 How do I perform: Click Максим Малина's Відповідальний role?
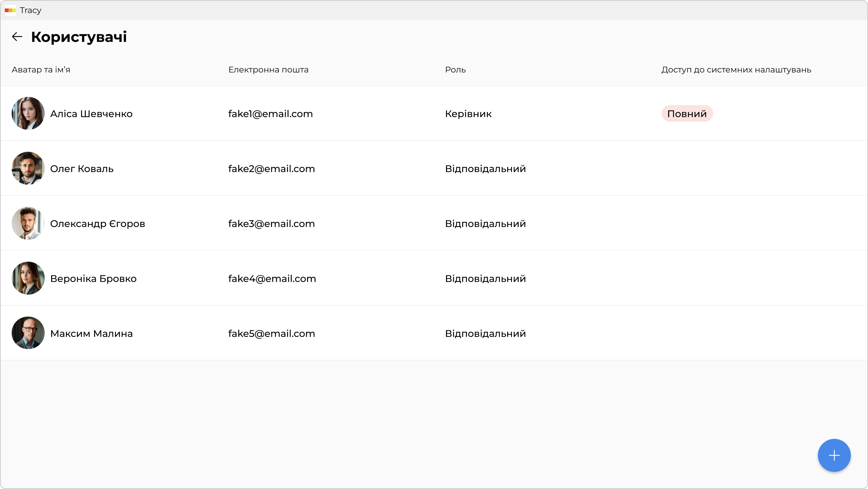(x=485, y=333)
